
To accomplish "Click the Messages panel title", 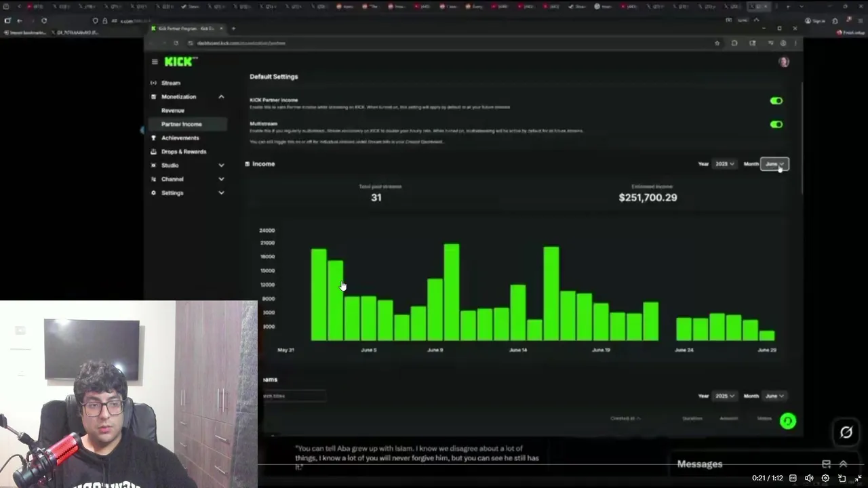I will (x=700, y=464).
